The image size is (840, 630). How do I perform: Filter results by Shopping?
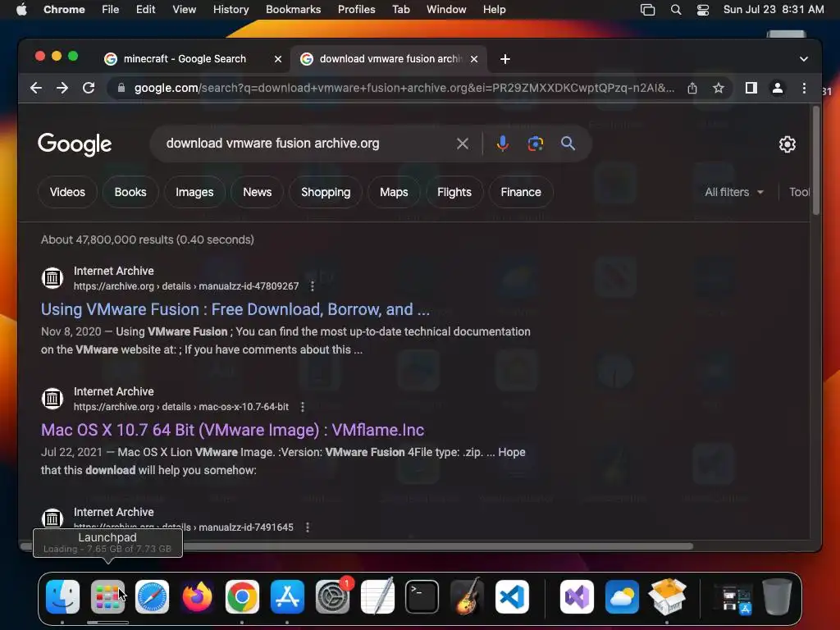click(x=326, y=192)
